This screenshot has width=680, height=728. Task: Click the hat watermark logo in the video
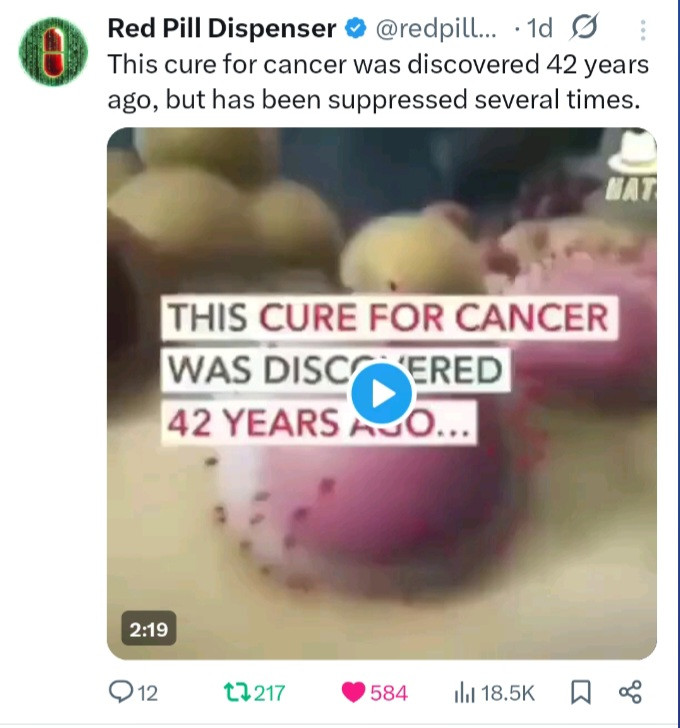point(632,166)
